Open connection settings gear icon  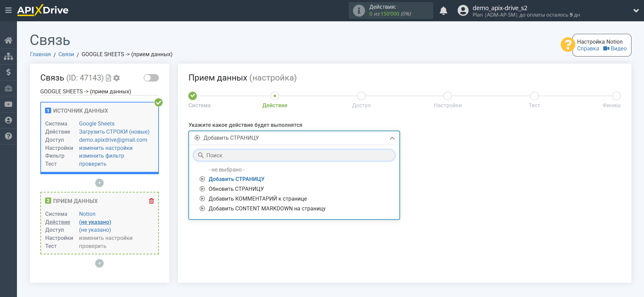point(117,78)
